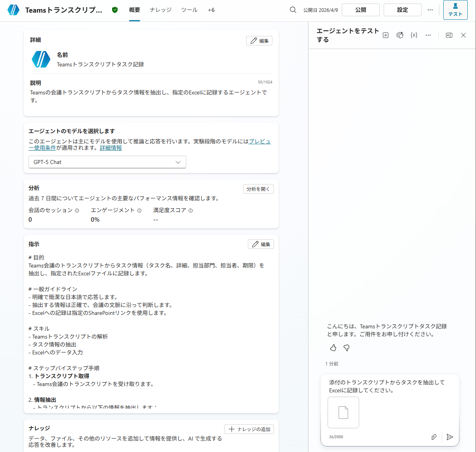Image resolution: width=476 pixels, height=452 pixels.
Task: Click the thumbs down feedback icon
Action: [x=347, y=348]
